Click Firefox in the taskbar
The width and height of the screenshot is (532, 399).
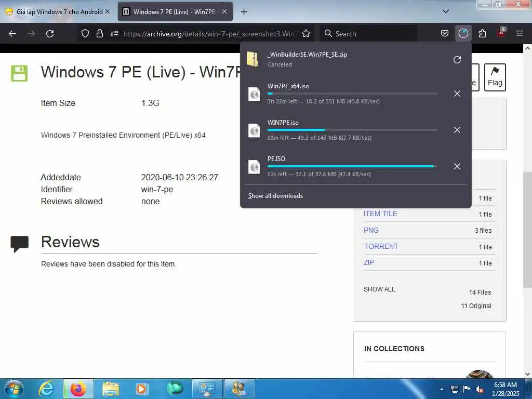click(78, 389)
